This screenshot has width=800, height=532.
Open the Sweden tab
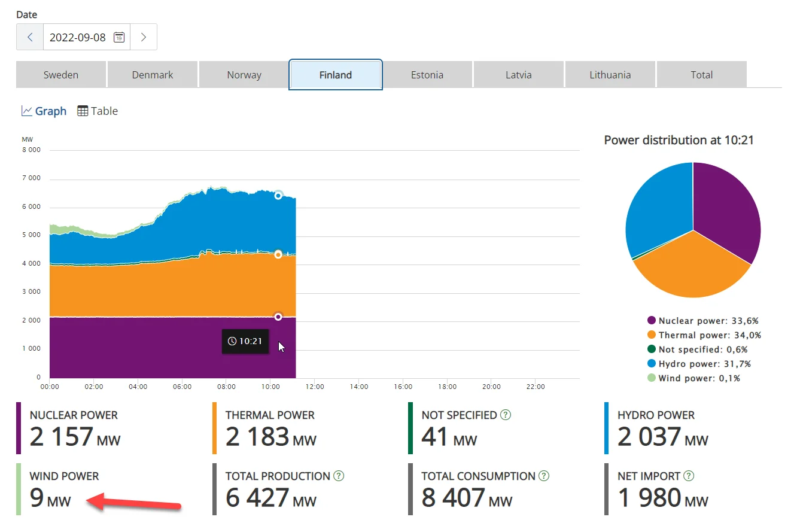(x=61, y=75)
